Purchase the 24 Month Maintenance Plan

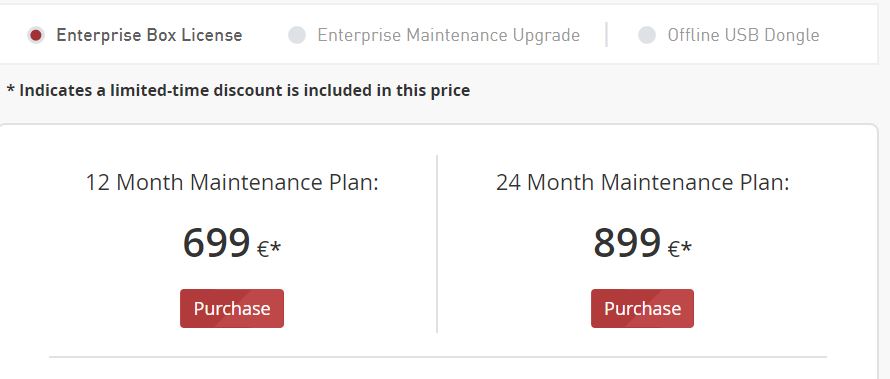pyautogui.click(x=642, y=308)
